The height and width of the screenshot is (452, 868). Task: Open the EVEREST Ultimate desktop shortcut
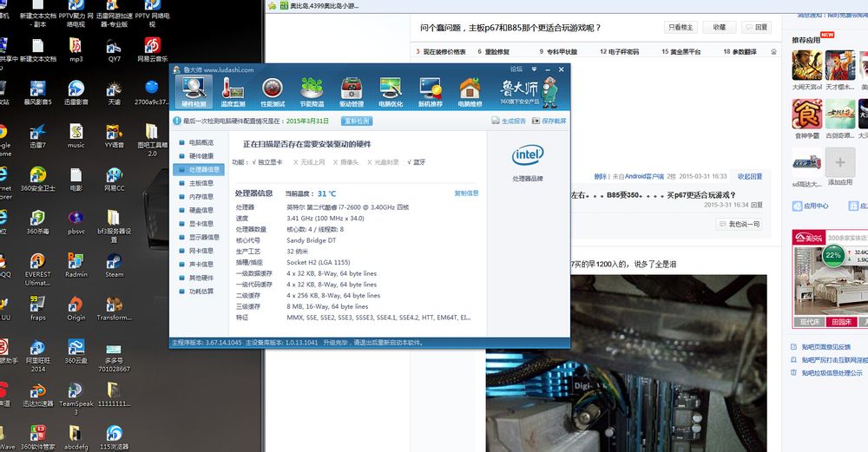pos(37,269)
